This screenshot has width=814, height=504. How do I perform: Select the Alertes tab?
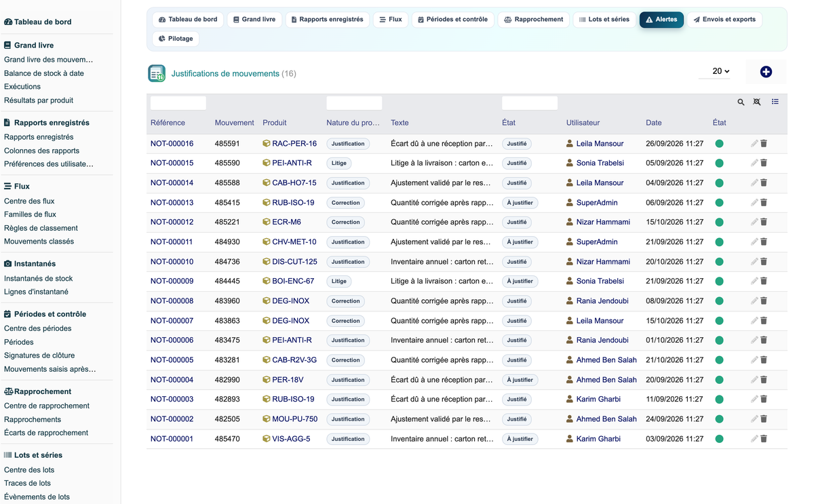pyautogui.click(x=661, y=20)
